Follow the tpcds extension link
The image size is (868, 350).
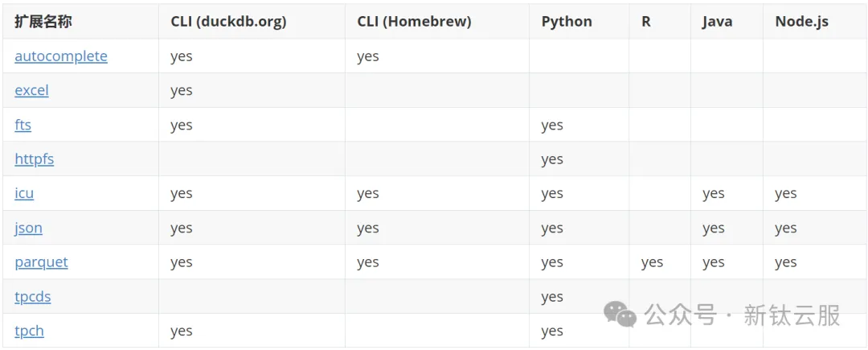coord(32,297)
